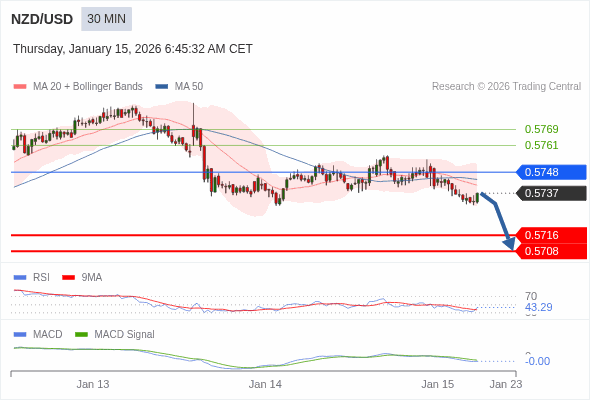Click the RSI value 43.29
Viewport: 590px width, 400px height.
coord(538,307)
